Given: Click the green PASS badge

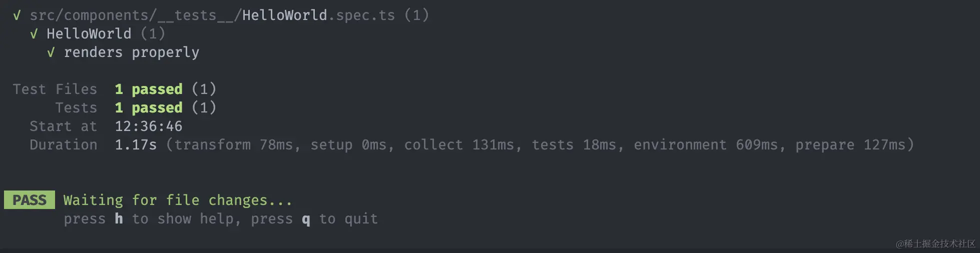Looking at the screenshot, I should [x=30, y=200].
